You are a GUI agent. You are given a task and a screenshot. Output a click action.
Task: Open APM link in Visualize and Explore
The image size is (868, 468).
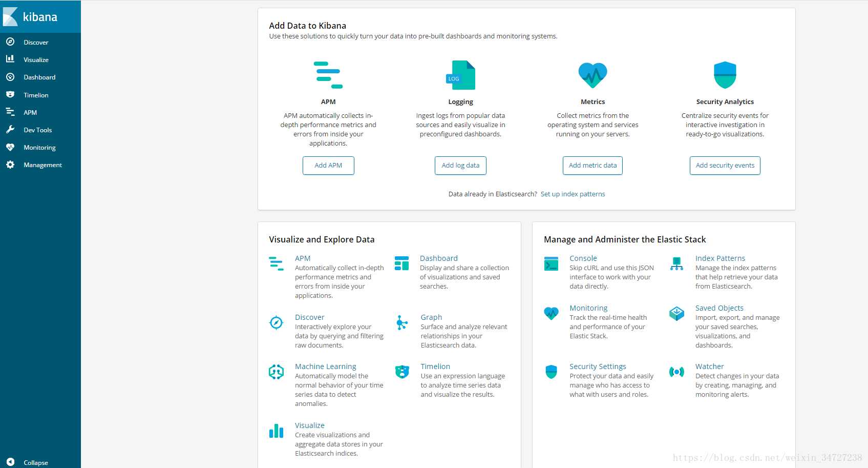coord(303,258)
